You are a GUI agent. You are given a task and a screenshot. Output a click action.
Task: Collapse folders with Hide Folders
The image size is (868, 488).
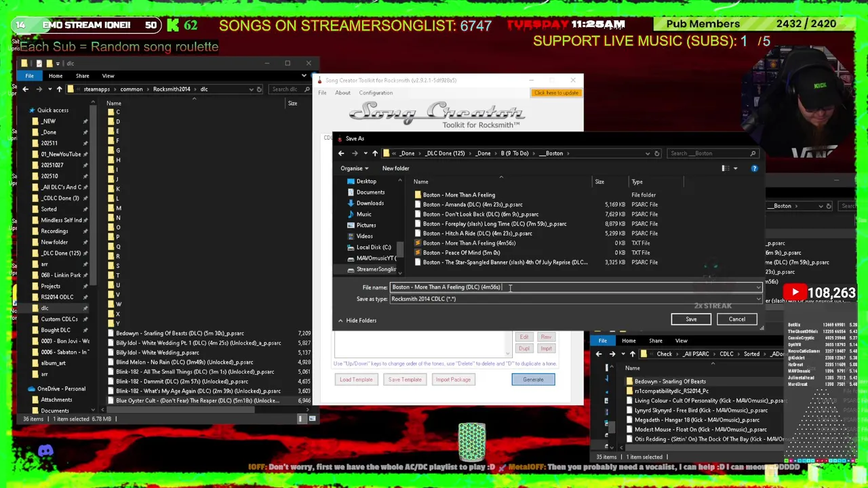point(357,321)
